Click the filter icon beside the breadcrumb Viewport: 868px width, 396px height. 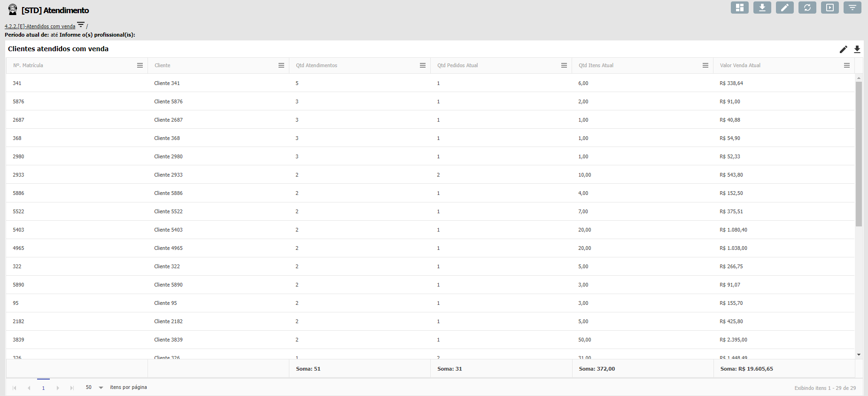[x=81, y=25]
